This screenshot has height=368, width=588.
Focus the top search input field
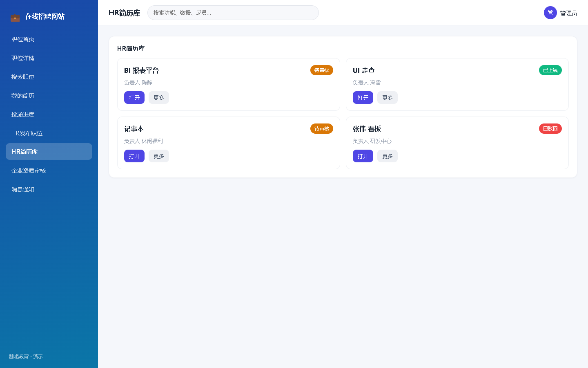233,13
